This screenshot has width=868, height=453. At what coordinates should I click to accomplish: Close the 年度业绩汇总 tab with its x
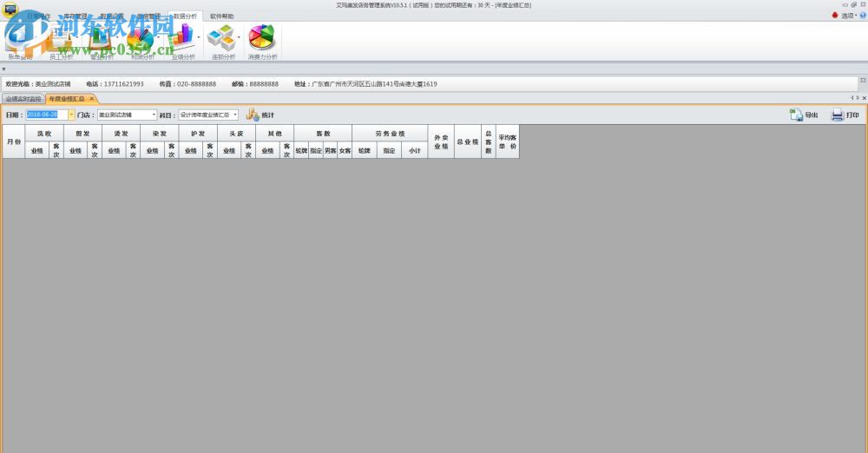click(92, 99)
